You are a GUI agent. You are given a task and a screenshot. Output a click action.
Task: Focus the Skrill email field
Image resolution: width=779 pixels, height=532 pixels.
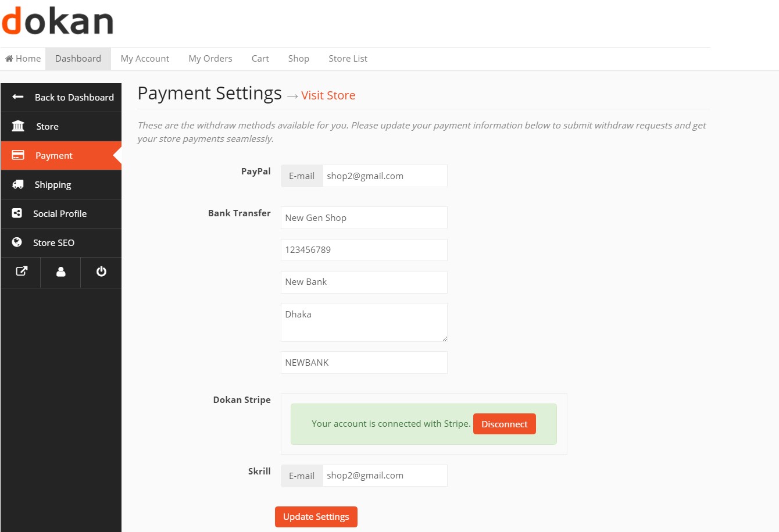point(385,476)
